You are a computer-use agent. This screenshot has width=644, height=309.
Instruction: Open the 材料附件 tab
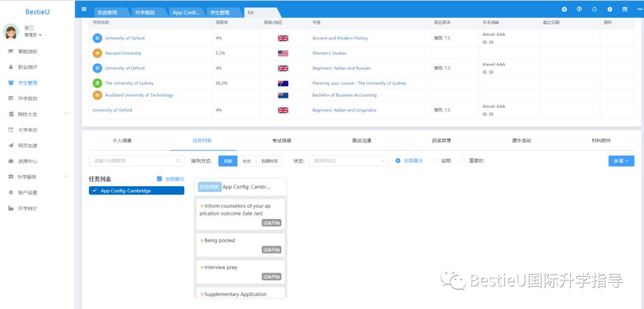(601, 141)
